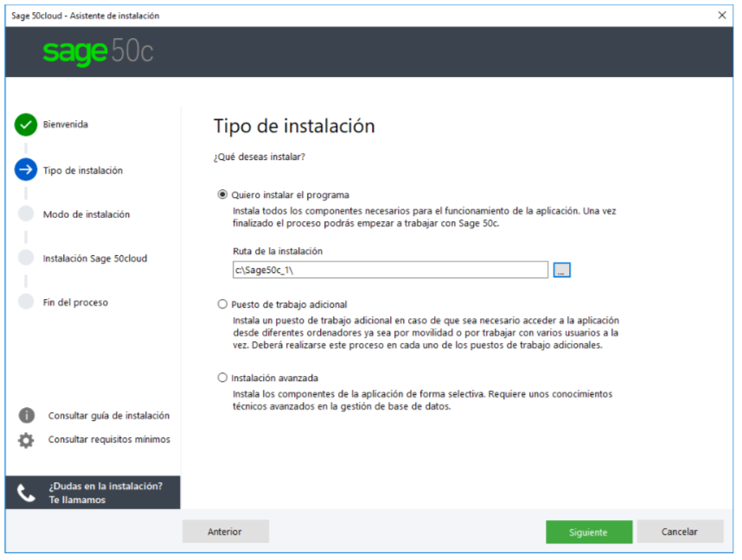The width and height of the screenshot is (742, 560).
Task: Click the phone icon in the call banner
Action: pyautogui.click(x=26, y=493)
